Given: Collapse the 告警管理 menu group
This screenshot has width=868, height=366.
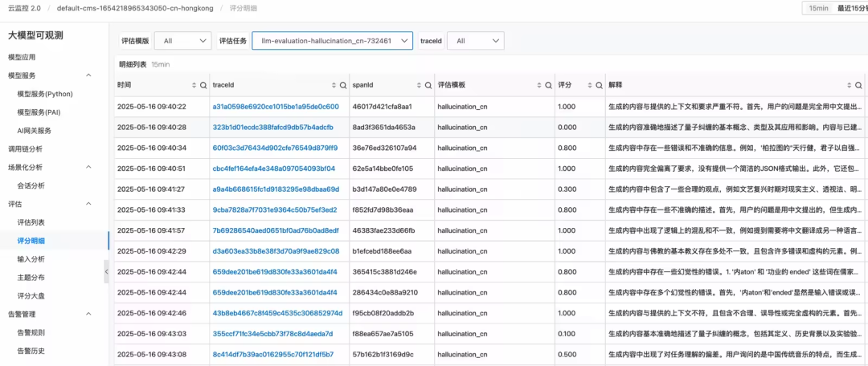Looking at the screenshot, I should [88, 314].
